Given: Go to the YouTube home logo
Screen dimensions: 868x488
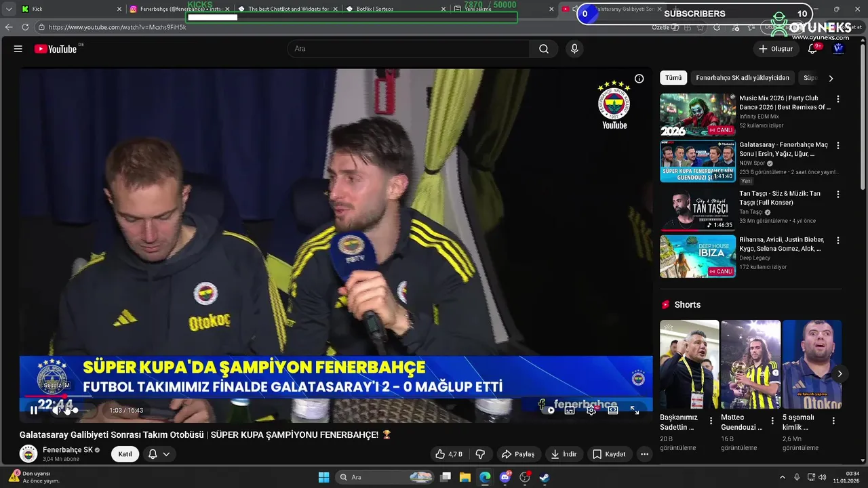Looking at the screenshot, I should pyautogui.click(x=56, y=49).
